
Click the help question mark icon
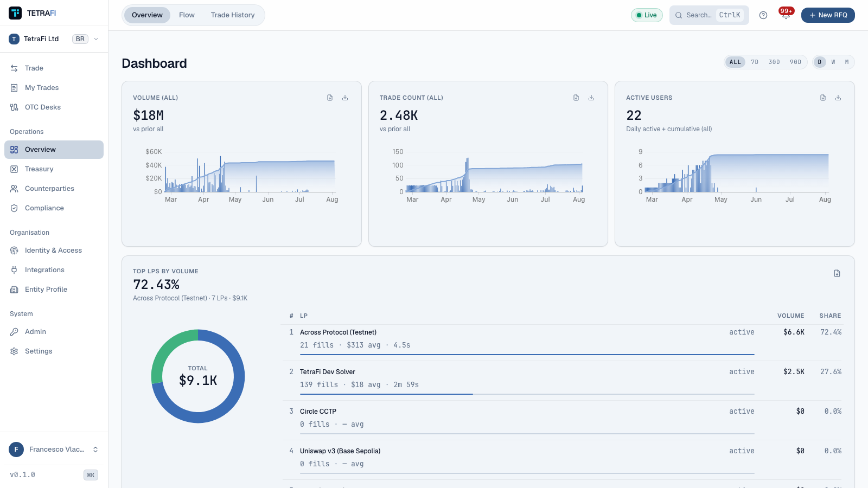pos(763,15)
